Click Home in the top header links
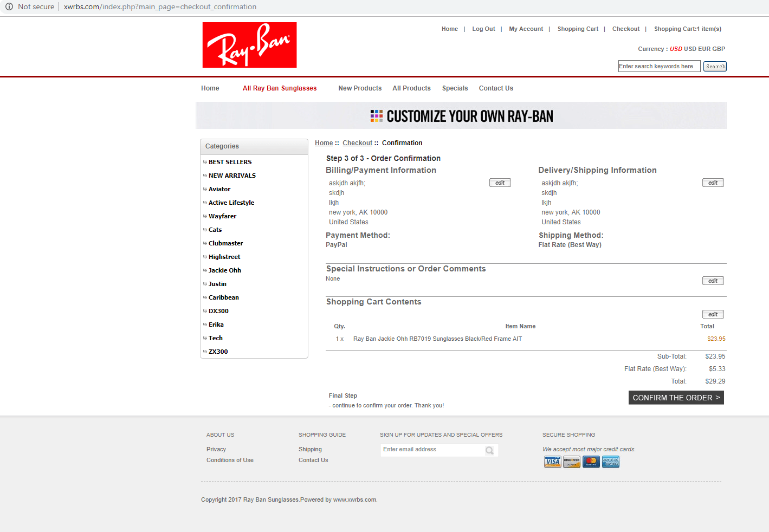The height and width of the screenshot is (532, 769). (450, 29)
